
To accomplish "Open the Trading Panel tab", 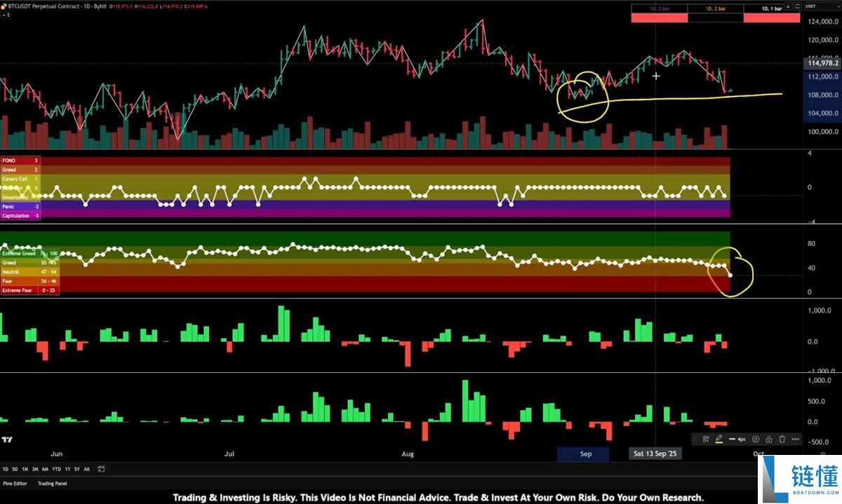I will pos(52,483).
